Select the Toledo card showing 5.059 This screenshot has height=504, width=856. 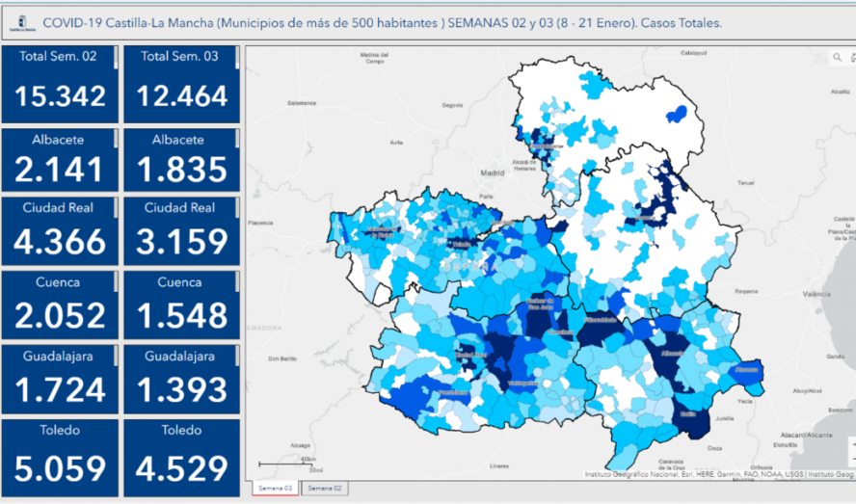coord(60,455)
